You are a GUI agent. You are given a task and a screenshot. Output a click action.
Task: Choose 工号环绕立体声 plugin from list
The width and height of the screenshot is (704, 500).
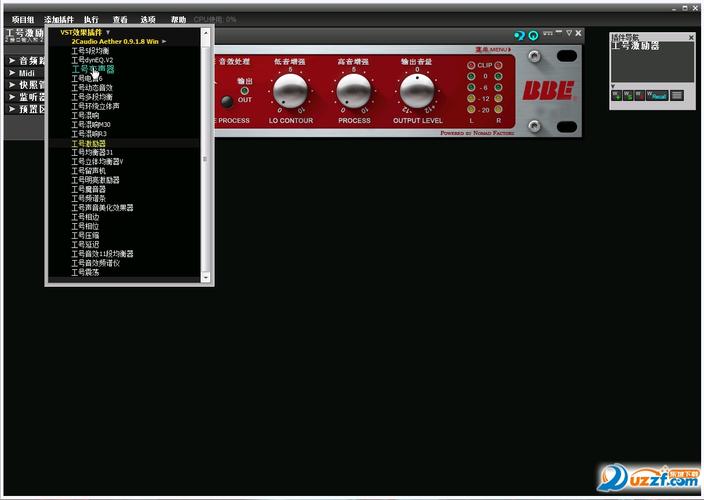click(95, 106)
